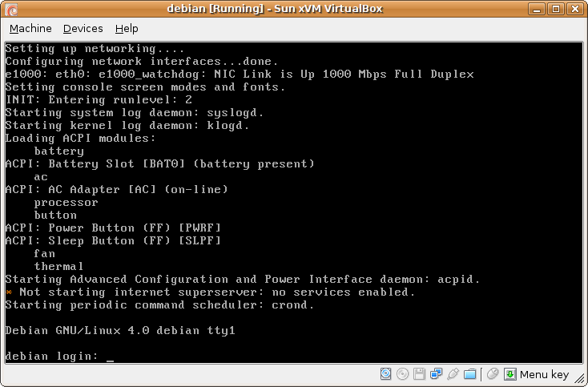Click the hard disk activity icon
Viewport: 588px width, 387px height.
(x=386, y=374)
